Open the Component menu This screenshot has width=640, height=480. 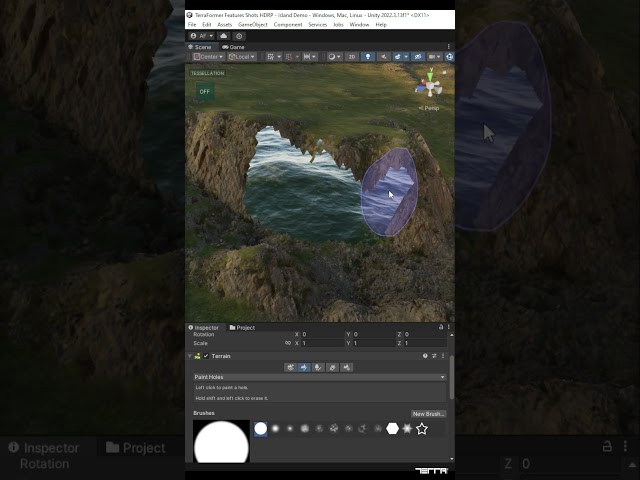tap(288, 24)
